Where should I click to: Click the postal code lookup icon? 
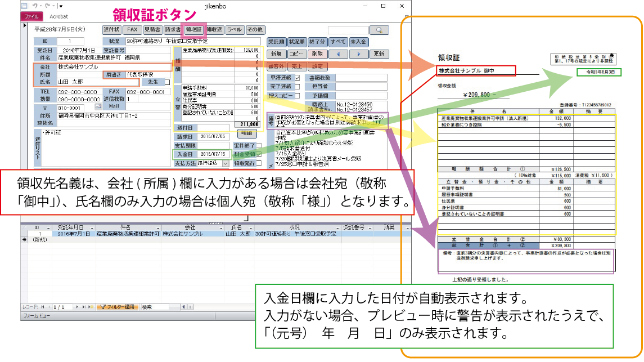pos(97,107)
